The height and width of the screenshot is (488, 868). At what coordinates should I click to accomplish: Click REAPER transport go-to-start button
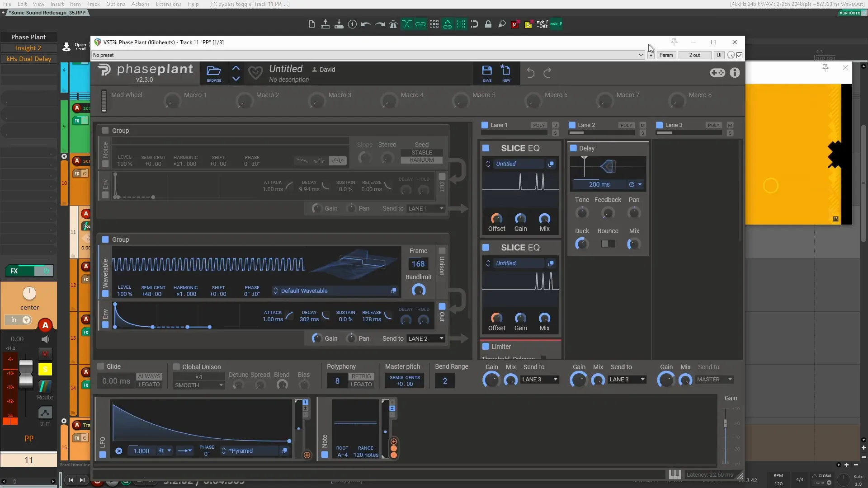(x=71, y=480)
